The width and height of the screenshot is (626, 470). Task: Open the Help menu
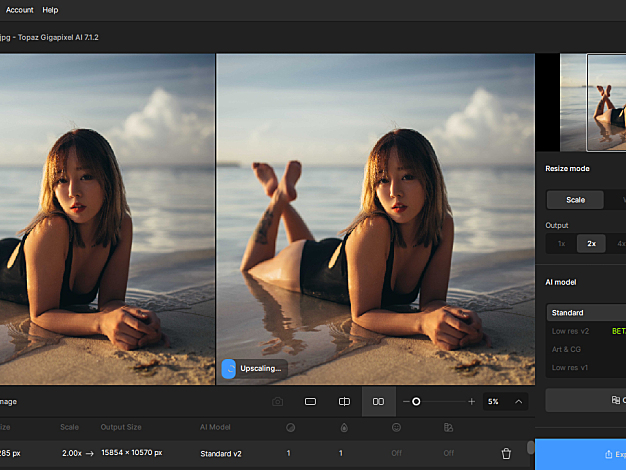point(50,10)
